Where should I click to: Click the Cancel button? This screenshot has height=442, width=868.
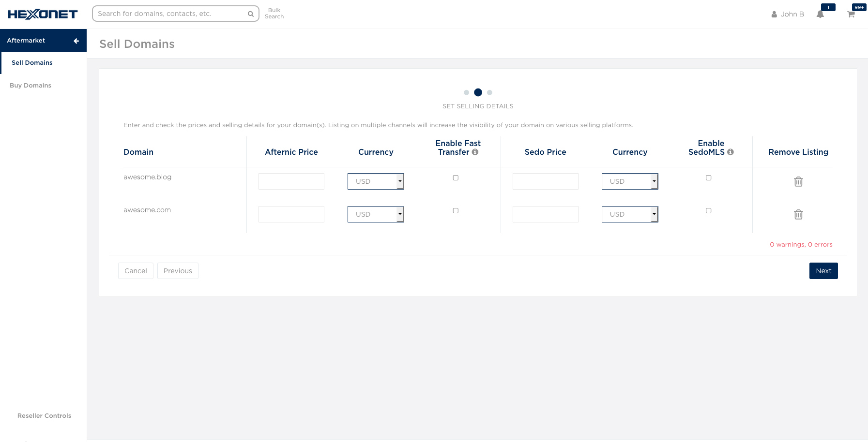136,271
